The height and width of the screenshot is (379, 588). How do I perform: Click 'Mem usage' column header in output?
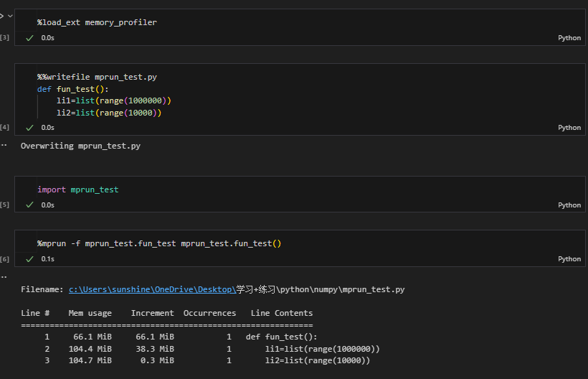coord(90,313)
